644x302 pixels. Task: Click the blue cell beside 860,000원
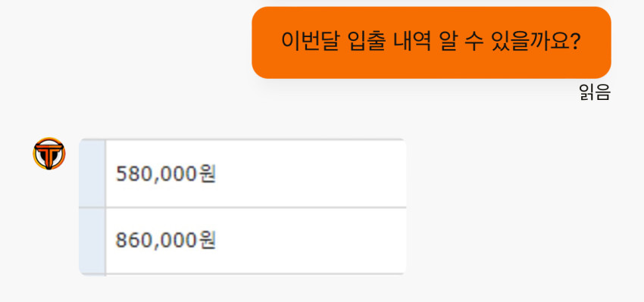(x=92, y=241)
